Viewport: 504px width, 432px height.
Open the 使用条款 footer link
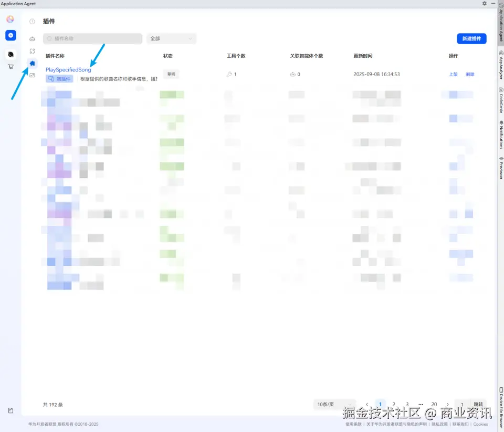(x=353, y=424)
